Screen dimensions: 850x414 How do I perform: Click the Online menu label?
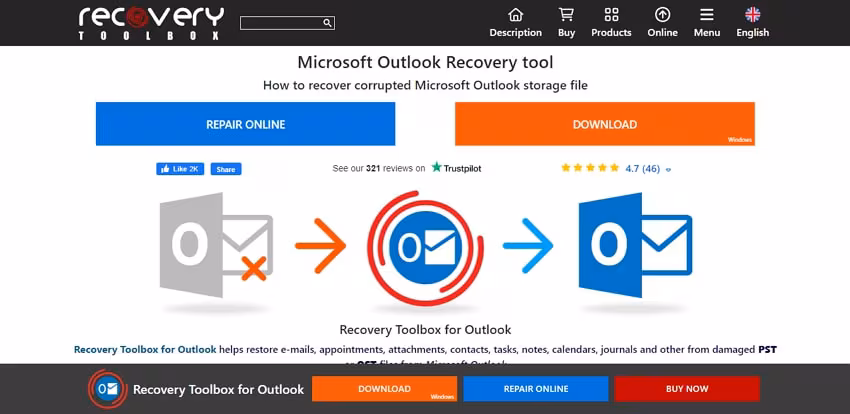(x=662, y=33)
